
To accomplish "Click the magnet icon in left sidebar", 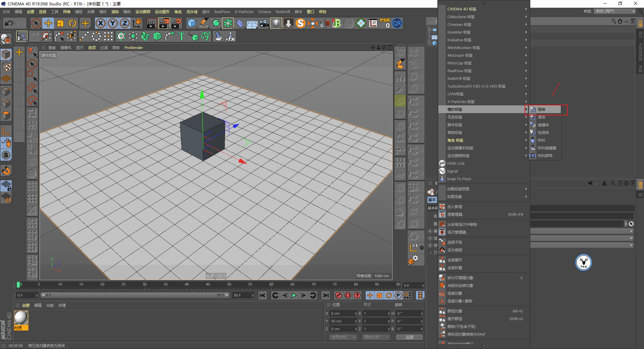I will (x=6, y=171).
